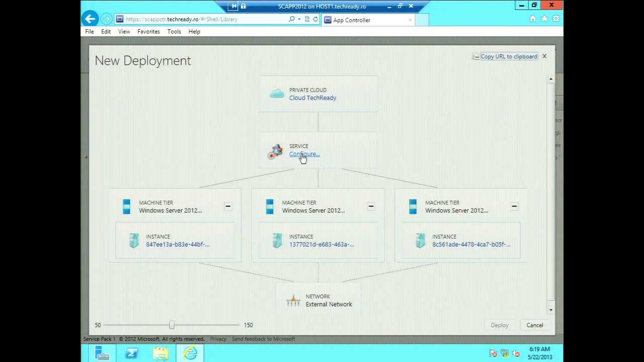Click Send feedback to Microsoft
The width and height of the screenshot is (644, 362).
click(263, 339)
